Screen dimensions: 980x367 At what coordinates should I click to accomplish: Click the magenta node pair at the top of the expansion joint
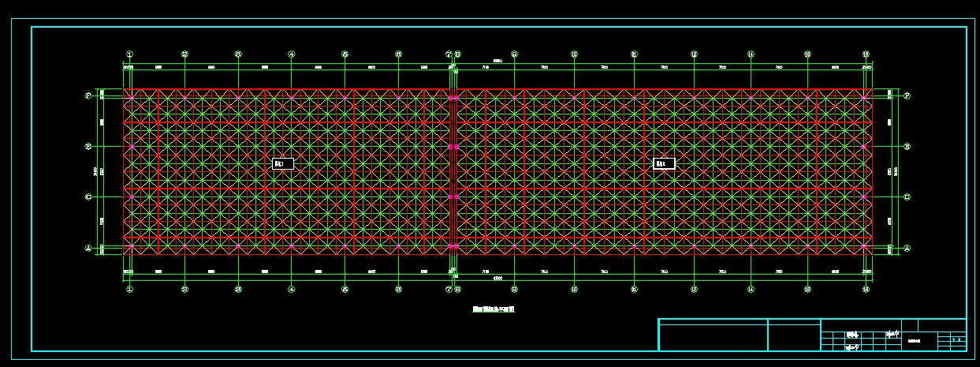453,97
